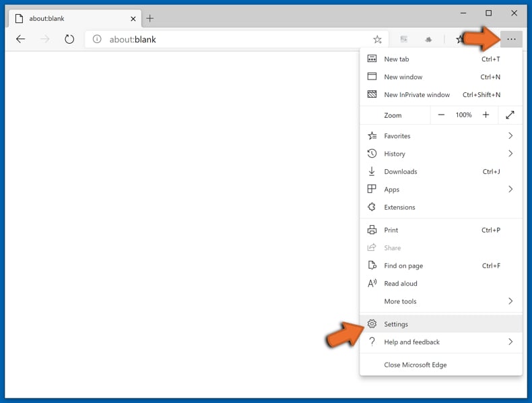Click the Extensions puzzle icon

coord(372,208)
